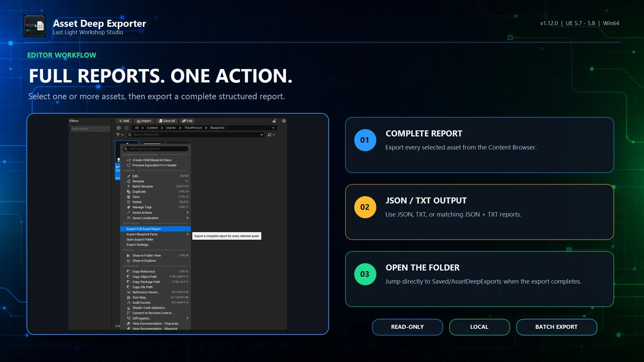Select Export Full Asset Report
The height and width of the screenshot is (362, 644).
click(155, 229)
